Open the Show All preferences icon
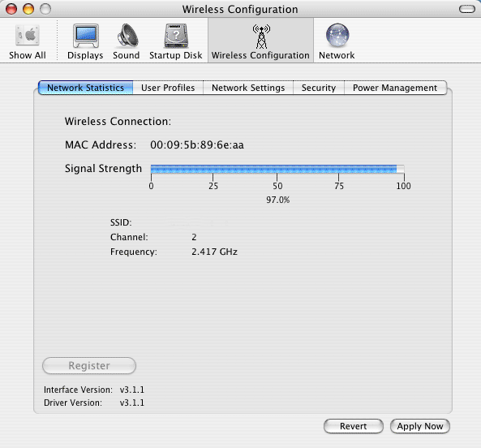Screen dimensions: 481x448 pos(28,41)
